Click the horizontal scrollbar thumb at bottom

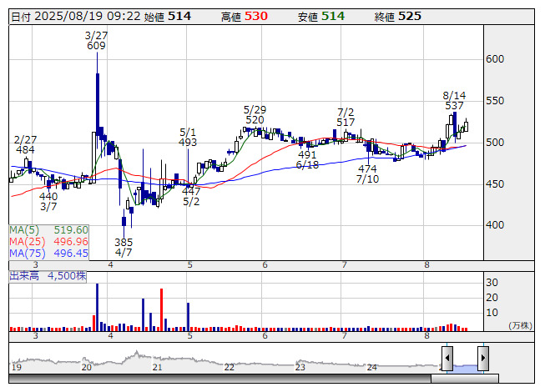[465, 378]
